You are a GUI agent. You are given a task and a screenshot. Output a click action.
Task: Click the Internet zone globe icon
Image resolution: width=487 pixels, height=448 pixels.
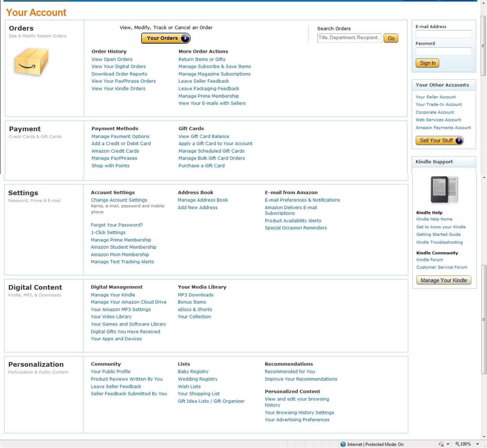(343, 444)
